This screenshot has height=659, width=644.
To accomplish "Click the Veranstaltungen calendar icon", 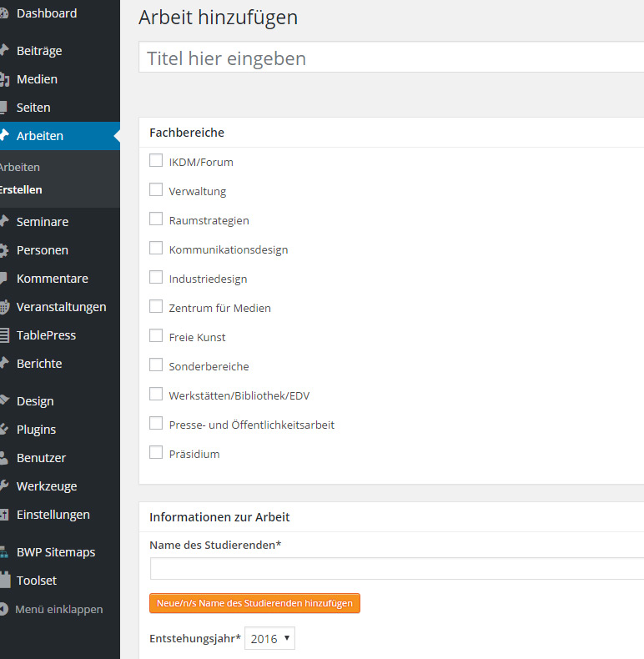I will coord(3,307).
